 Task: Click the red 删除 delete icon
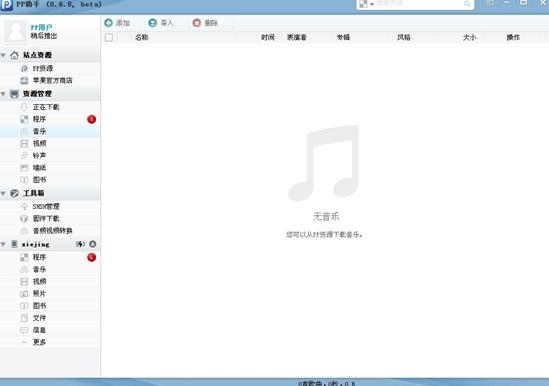coord(197,23)
